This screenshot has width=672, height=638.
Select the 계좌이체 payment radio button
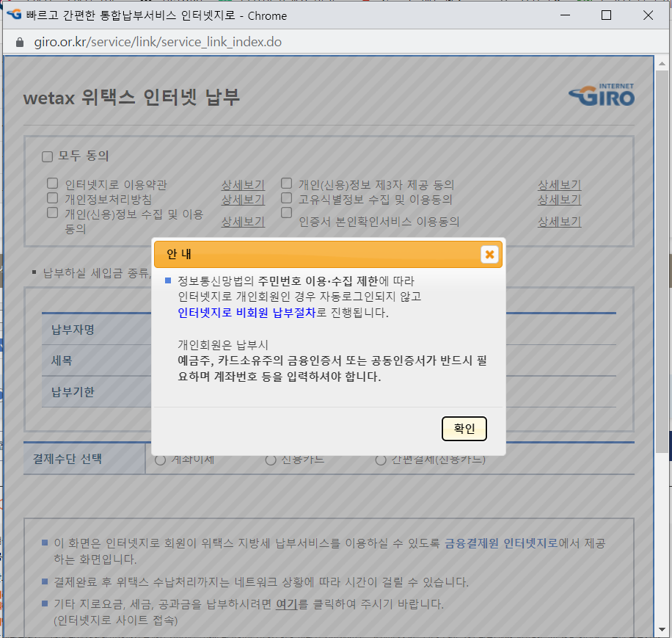[x=160, y=460]
